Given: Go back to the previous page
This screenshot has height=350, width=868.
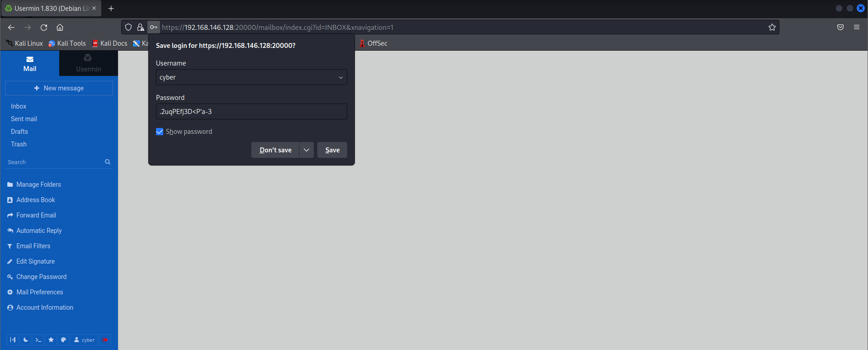Looking at the screenshot, I should pos(11,27).
